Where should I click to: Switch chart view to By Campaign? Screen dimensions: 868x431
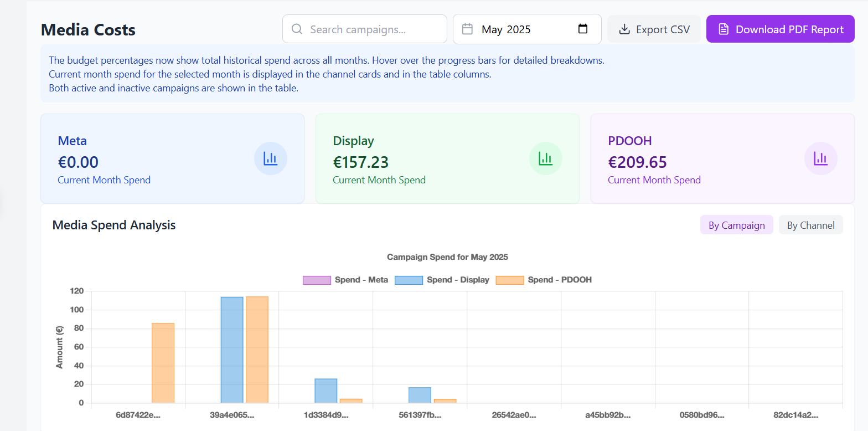click(x=737, y=225)
